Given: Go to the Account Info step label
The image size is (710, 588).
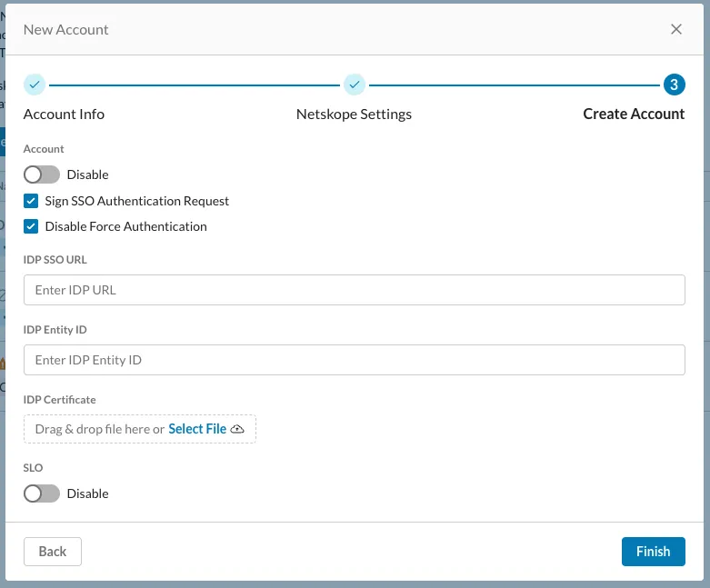Looking at the screenshot, I should [64, 115].
